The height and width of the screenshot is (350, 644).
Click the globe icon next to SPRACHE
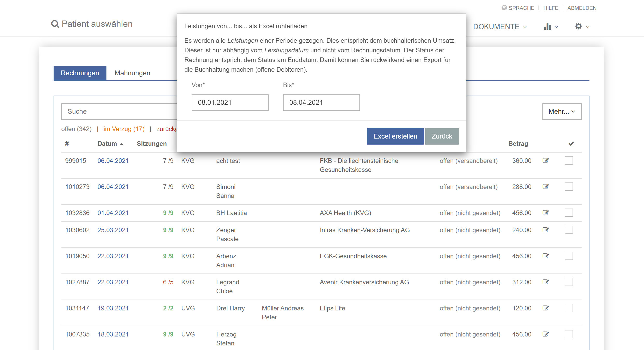[x=504, y=8]
